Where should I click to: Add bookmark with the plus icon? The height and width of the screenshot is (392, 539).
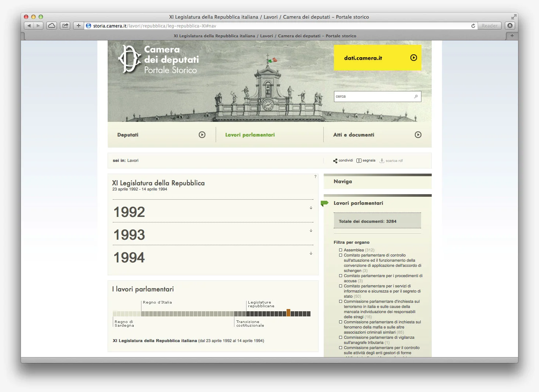click(x=78, y=26)
